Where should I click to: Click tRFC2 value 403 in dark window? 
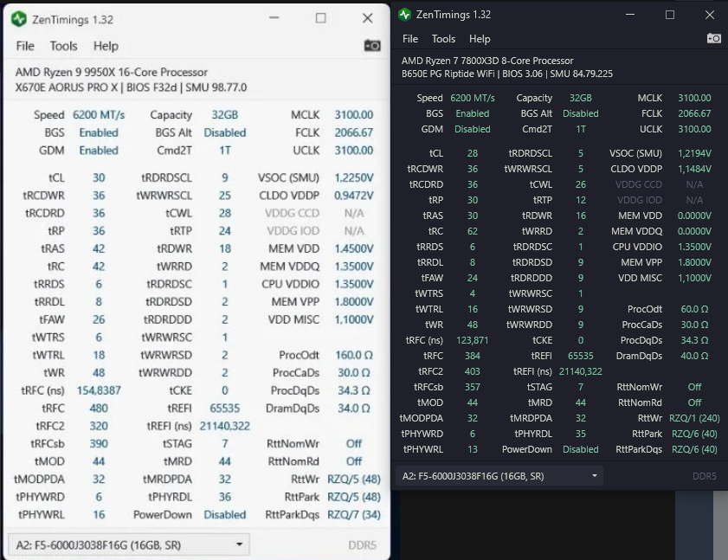(473, 371)
